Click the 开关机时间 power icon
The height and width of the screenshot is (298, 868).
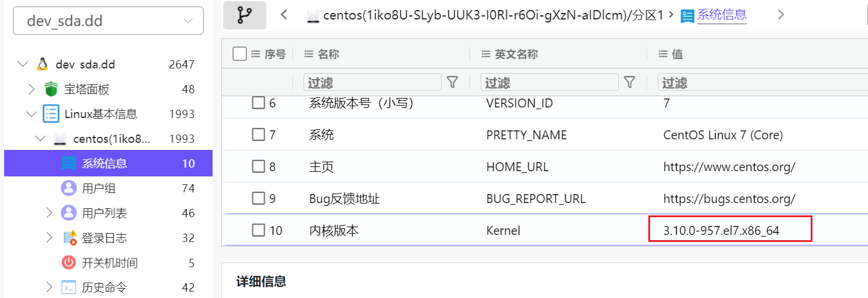[x=69, y=263]
